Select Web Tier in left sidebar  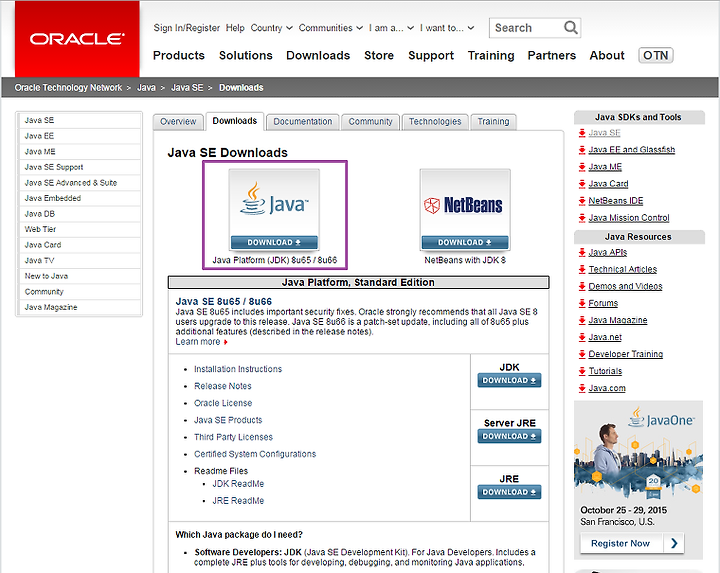pyautogui.click(x=79, y=230)
